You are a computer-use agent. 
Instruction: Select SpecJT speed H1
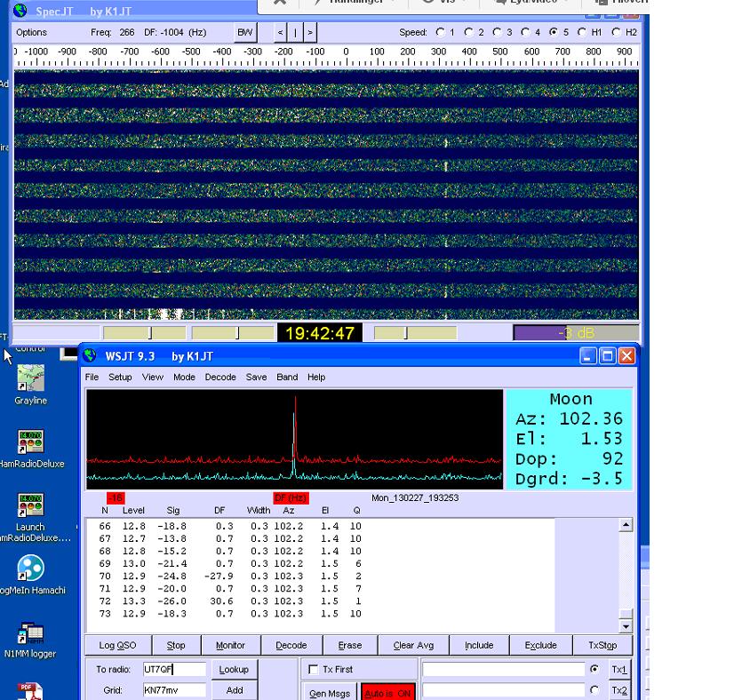click(x=582, y=32)
